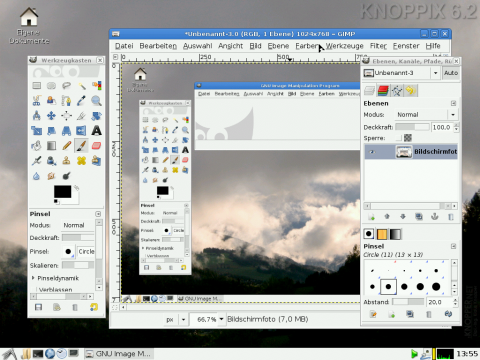Select the Bucket Fill tool
The width and height of the screenshot is (480, 360).
(x=37, y=146)
